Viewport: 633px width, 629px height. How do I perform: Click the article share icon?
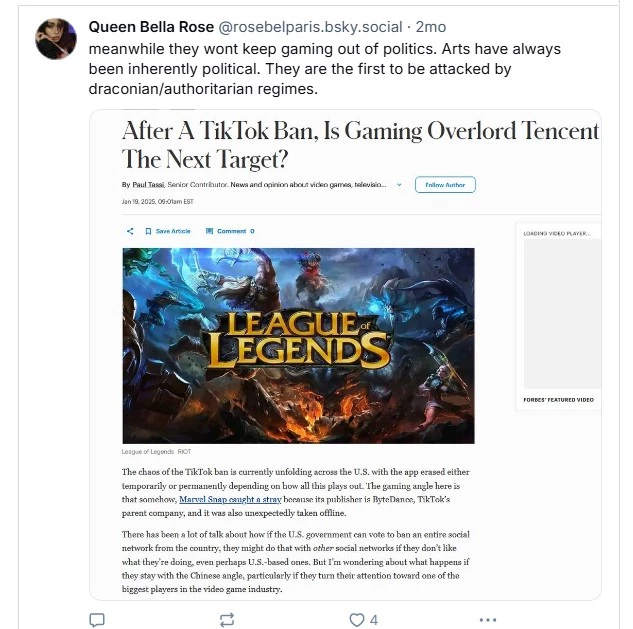click(130, 231)
